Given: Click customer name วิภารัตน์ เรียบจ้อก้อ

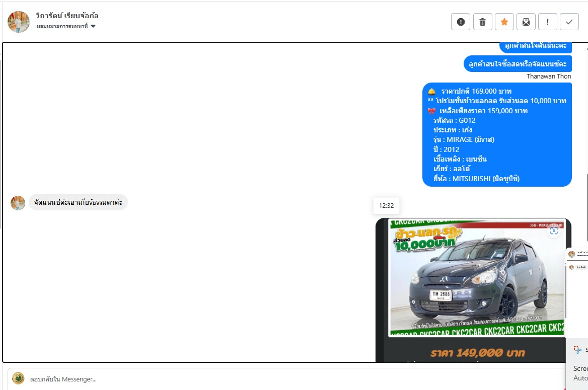Looking at the screenshot, I should [x=67, y=16].
